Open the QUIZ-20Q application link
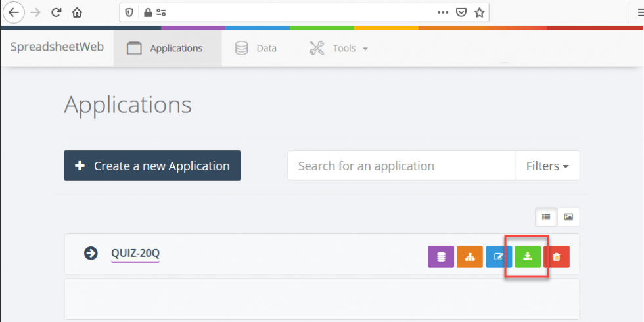 pyautogui.click(x=135, y=253)
